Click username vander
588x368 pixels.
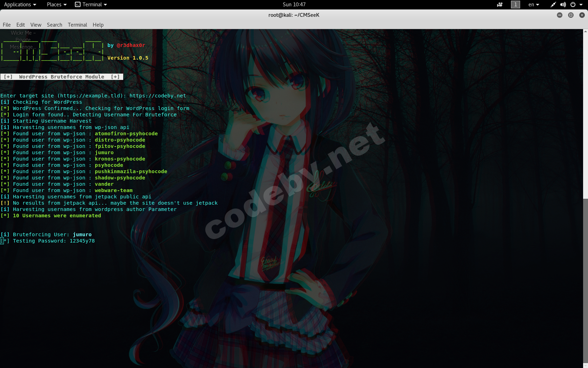104,184
